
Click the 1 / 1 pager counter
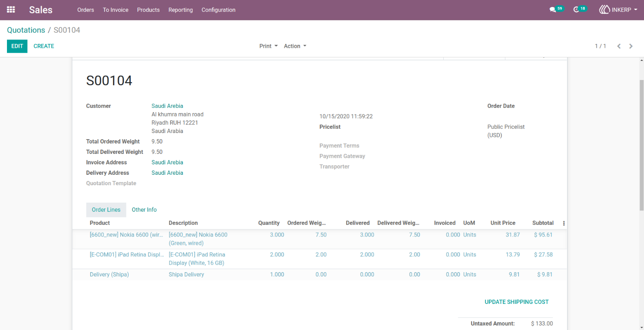pos(601,46)
